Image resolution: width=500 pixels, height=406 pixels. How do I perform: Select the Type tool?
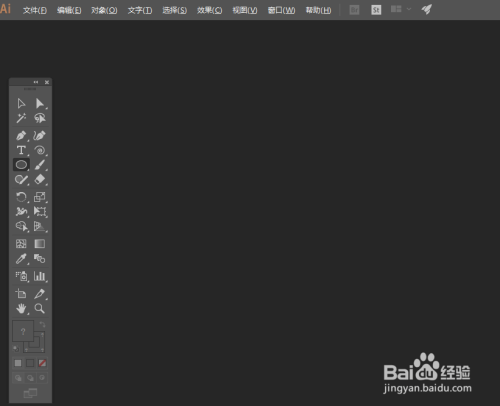[x=21, y=150]
